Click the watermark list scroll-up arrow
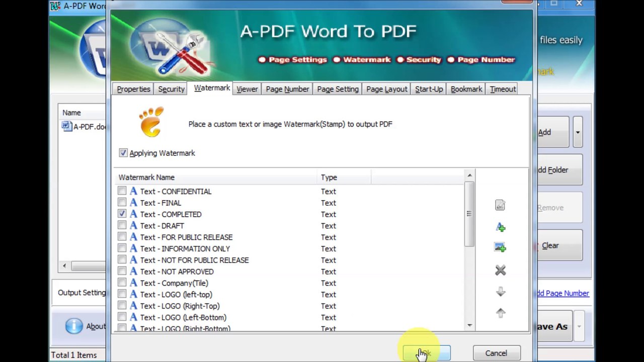The height and width of the screenshot is (362, 644). point(469,175)
